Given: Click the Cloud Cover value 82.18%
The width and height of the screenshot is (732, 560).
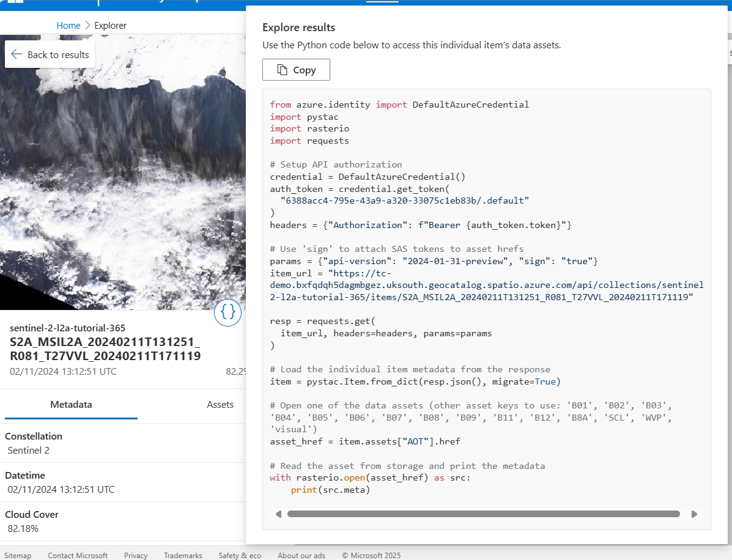Looking at the screenshot, I should click(24, 528).
